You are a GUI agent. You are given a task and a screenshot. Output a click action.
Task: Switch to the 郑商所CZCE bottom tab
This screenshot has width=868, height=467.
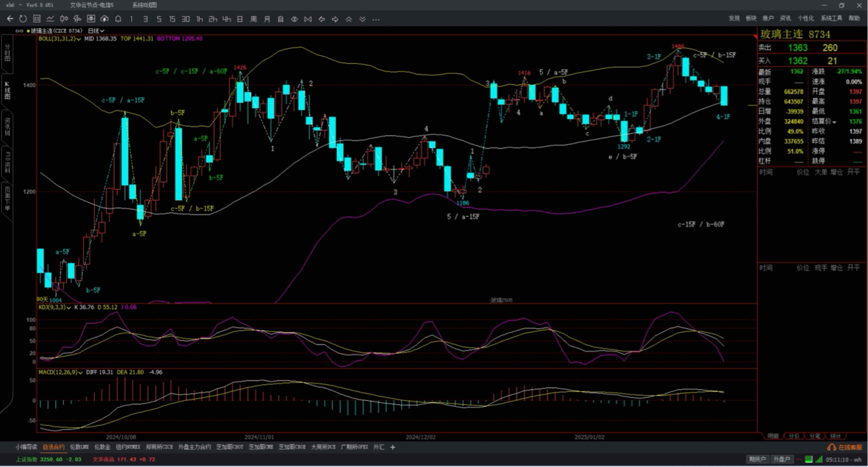[159, 447]
